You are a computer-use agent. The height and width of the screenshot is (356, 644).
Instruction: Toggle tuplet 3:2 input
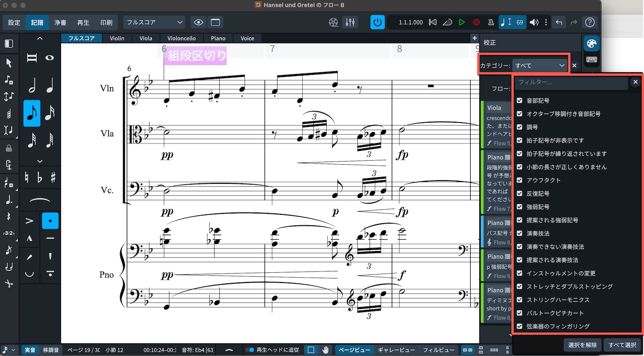tap(9, 233)
